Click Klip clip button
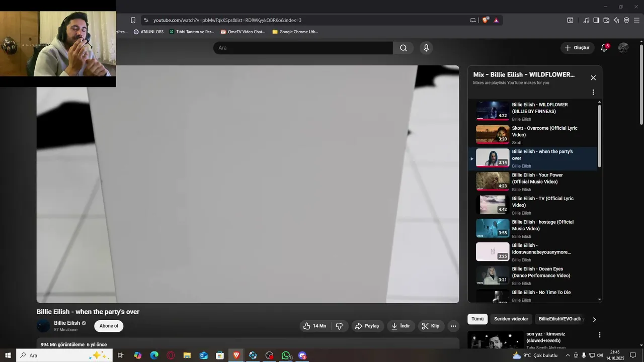This screenshot has width=644, height=362. coord(431,326)
